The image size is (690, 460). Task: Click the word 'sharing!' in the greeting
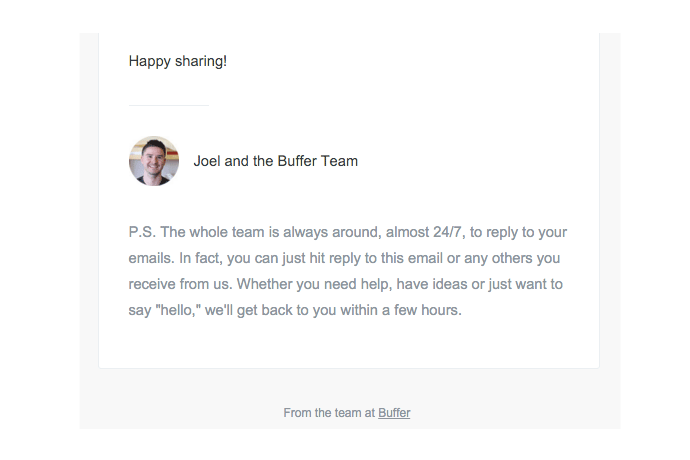201,61
